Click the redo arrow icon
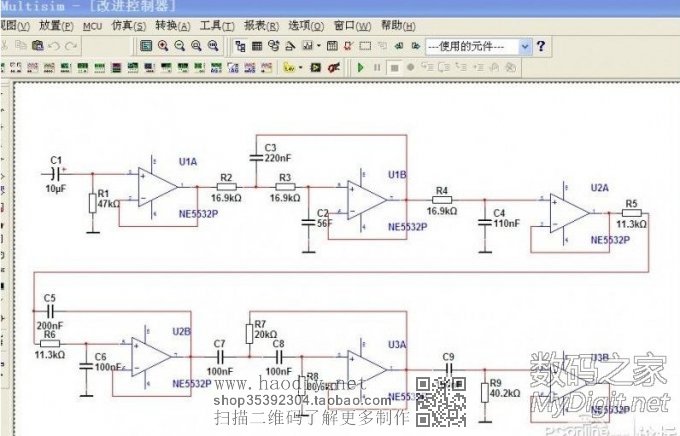The image size is (680, 436). [x=70, y=46]
